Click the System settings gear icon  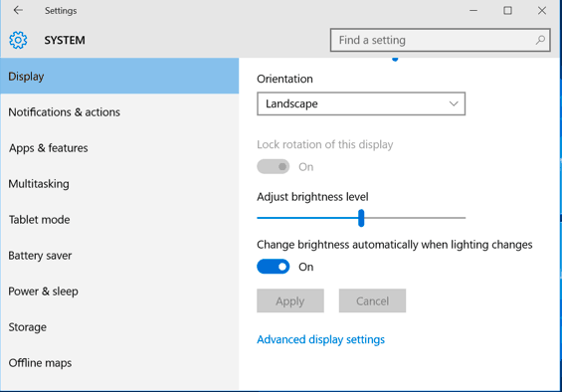pyautogui.click(x=18, y=40)
